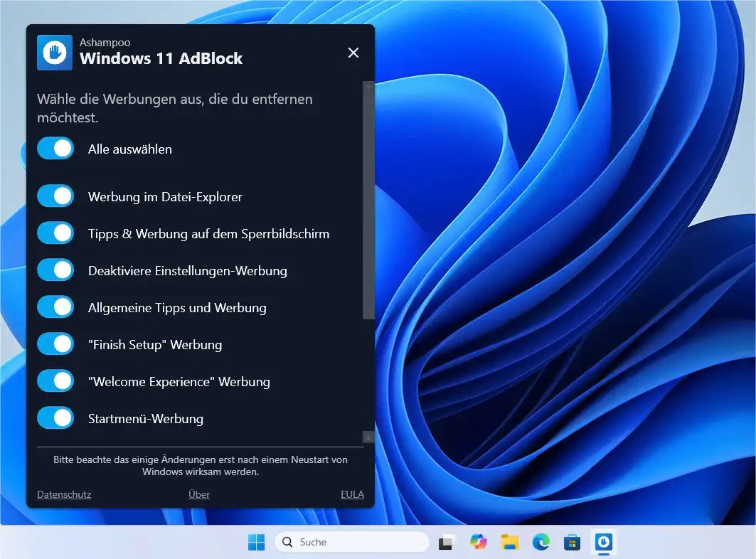Open the Über link
Viewport: 756px width, 559px height.
pyautogui.click(x=199, y=494)
